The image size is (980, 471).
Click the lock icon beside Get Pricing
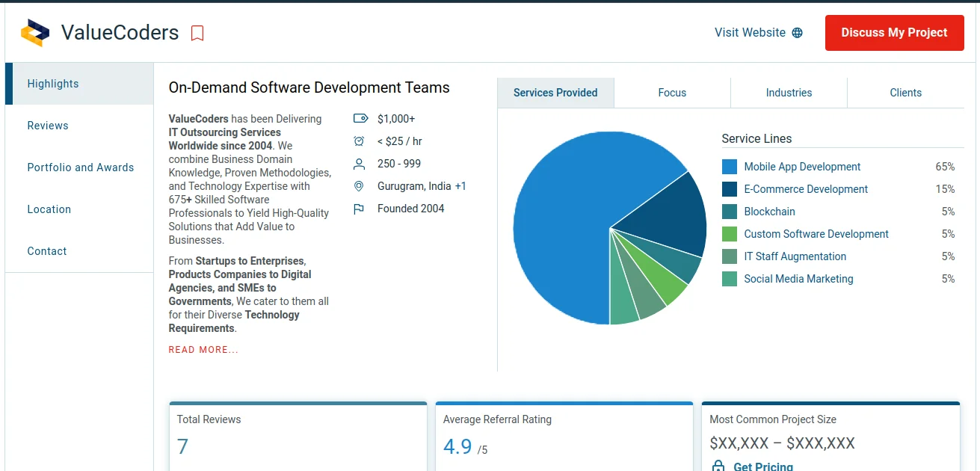coord(718,467)
